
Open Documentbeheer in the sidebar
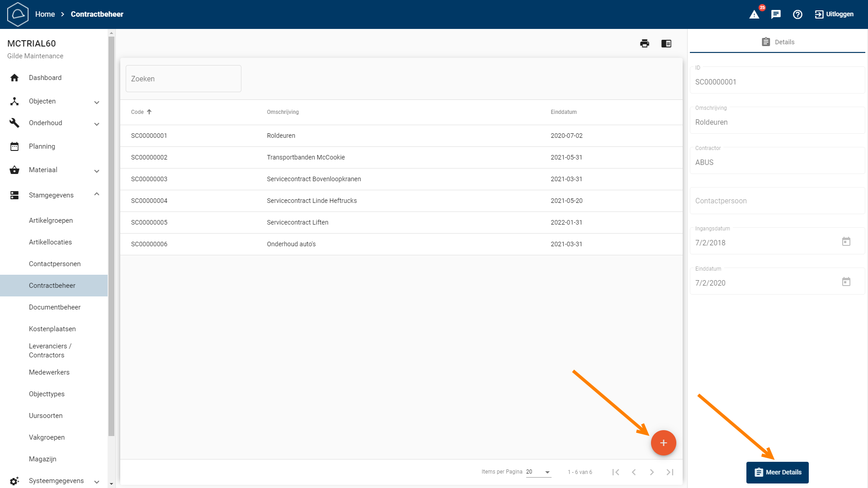(x=55, y=307)
